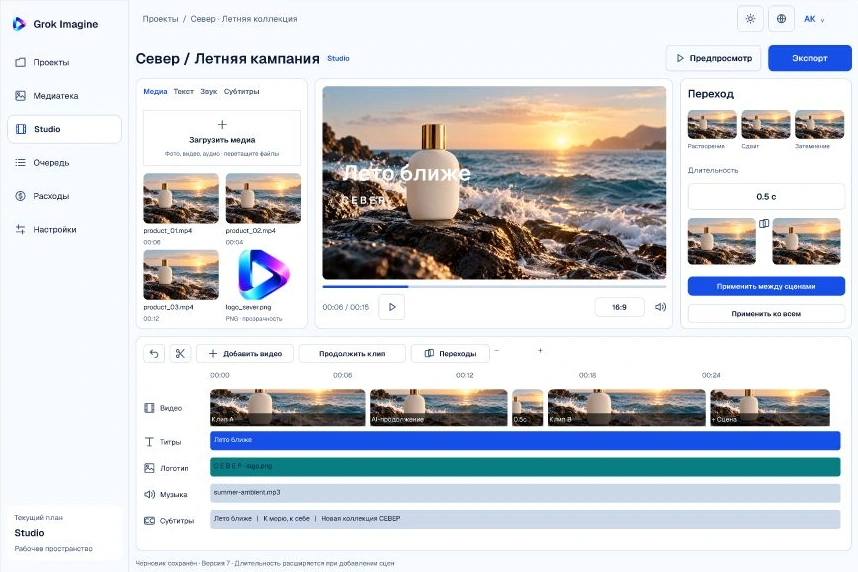Click Применить между сценами button
This screenshot has height=572, width=858.
(x=766, y=286)
